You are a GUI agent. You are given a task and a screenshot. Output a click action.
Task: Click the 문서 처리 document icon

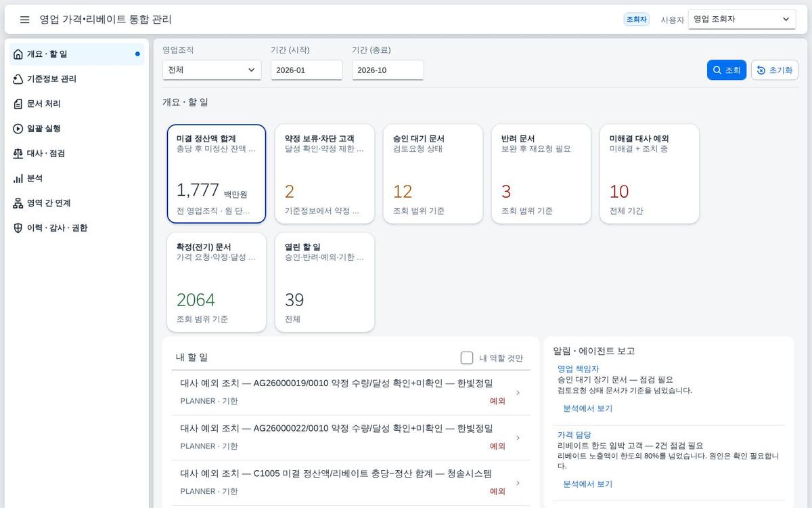point(18,104)
